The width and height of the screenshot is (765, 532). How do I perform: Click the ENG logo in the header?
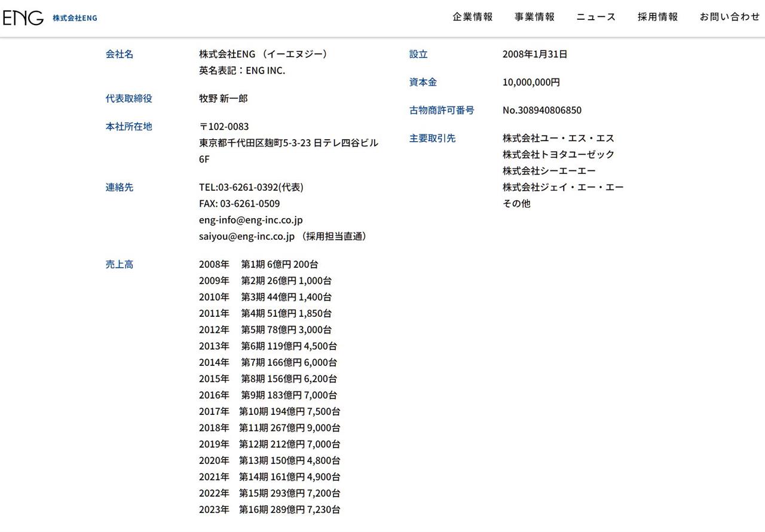tap(23, 18)
